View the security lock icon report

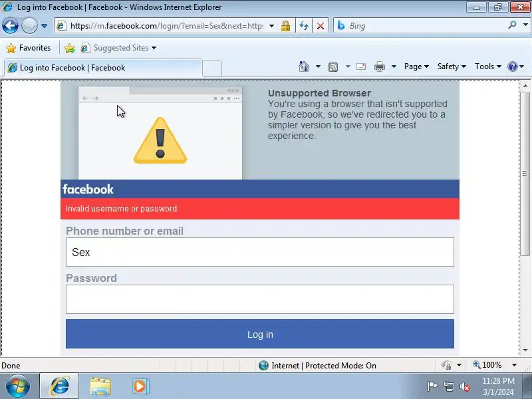point(285,26)
